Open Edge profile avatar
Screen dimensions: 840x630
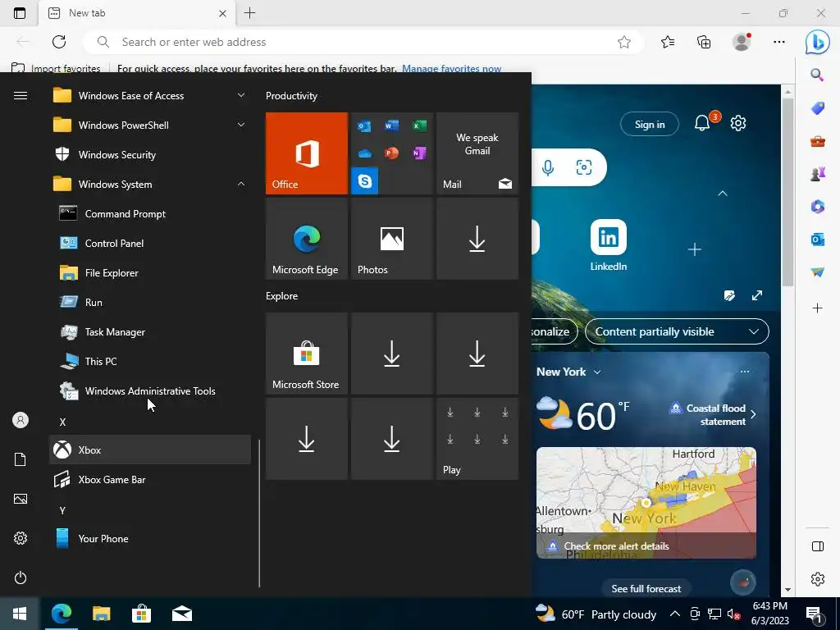click(x=742, y=42)
